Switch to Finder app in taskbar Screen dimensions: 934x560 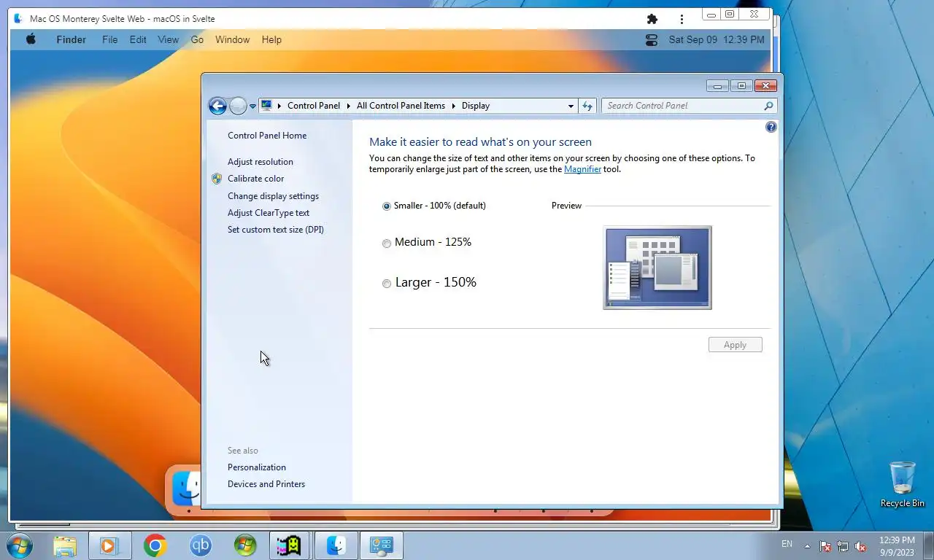336,545
